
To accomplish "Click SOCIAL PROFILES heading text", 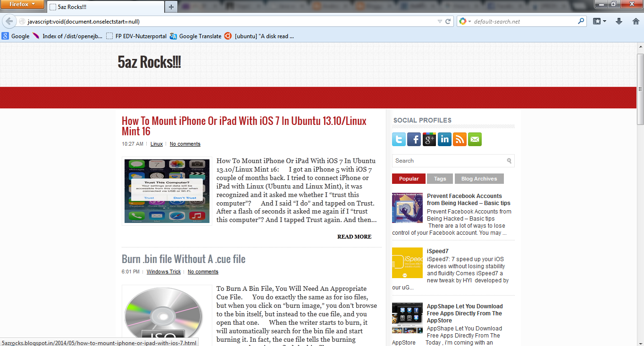I will pyautogui.click(x=422, y=120).
